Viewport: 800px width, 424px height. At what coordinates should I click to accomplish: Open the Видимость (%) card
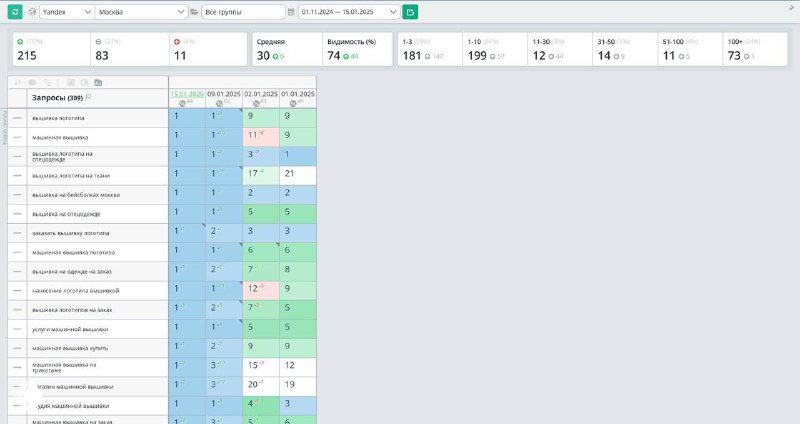(358, 49)
